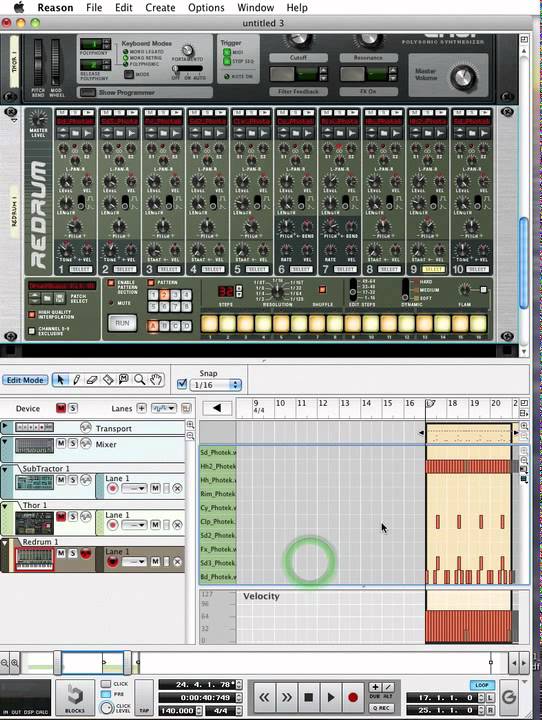Open the Edit menu
The image size is (542, 720).
tap(124, 8)
